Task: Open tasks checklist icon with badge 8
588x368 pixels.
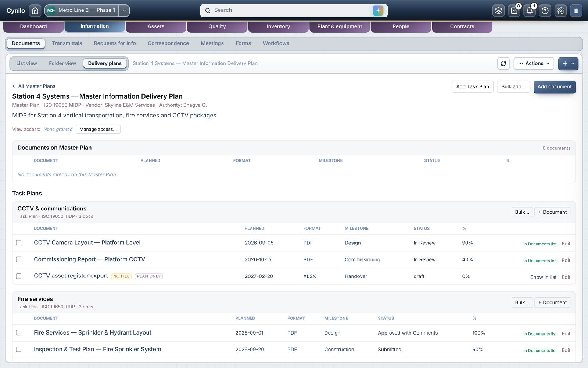Action: (514, 11)
